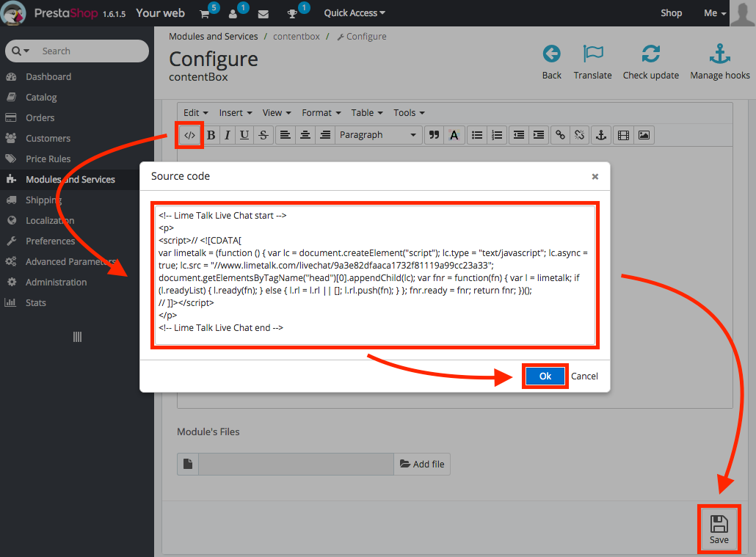
Task: Align text right in the editor toolbar
Action: coord(325,135)
